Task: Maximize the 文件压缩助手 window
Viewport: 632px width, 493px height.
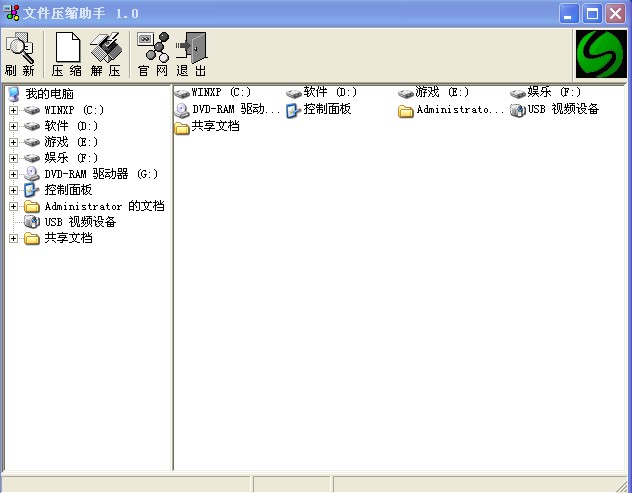Action: point(592,14)
